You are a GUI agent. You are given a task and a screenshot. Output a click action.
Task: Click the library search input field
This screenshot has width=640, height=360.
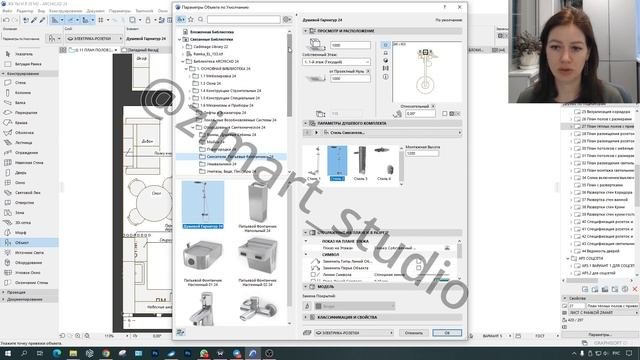[244, 19]
